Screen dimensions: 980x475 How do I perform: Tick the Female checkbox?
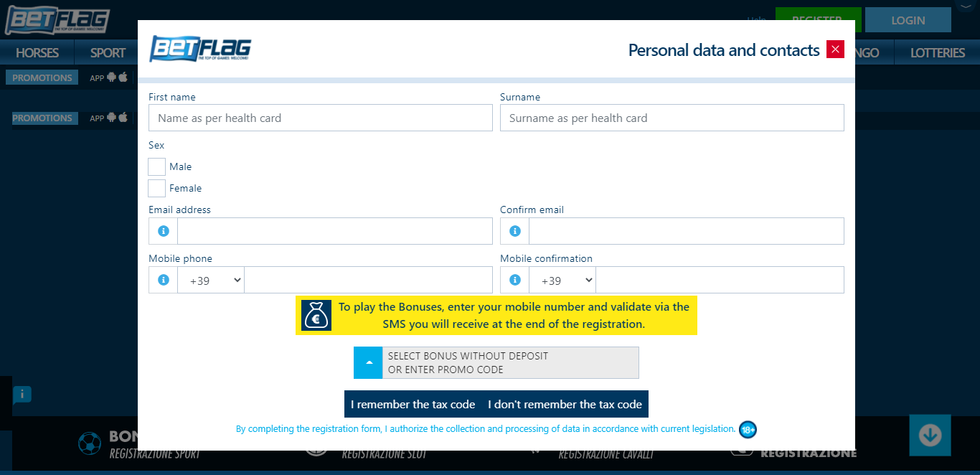click(x=157, y=189)
